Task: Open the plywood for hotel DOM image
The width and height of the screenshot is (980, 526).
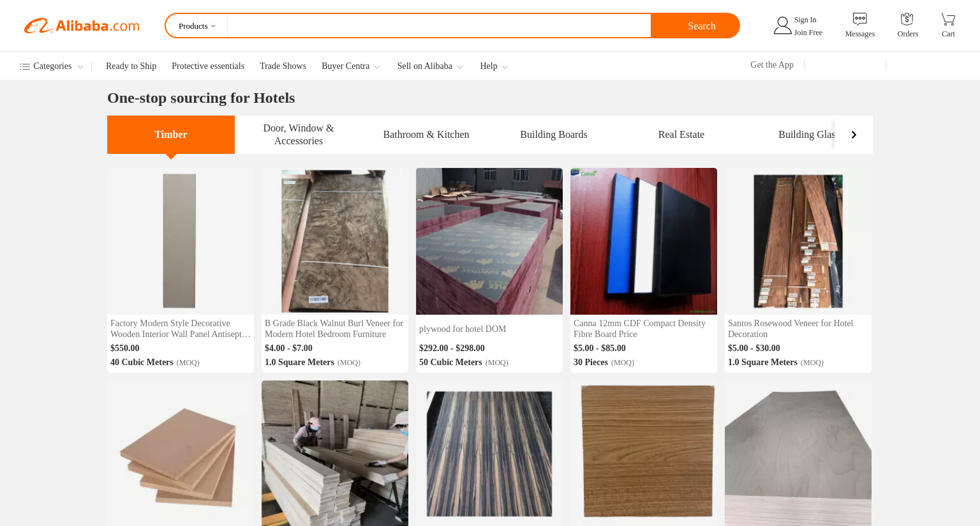Action: 489,241
